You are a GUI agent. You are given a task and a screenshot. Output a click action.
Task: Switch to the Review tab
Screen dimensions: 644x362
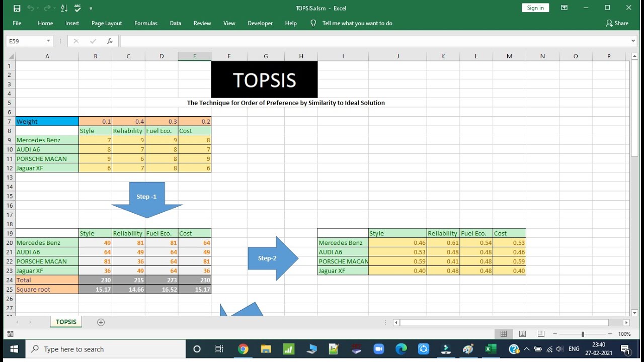tap(202, 23)
